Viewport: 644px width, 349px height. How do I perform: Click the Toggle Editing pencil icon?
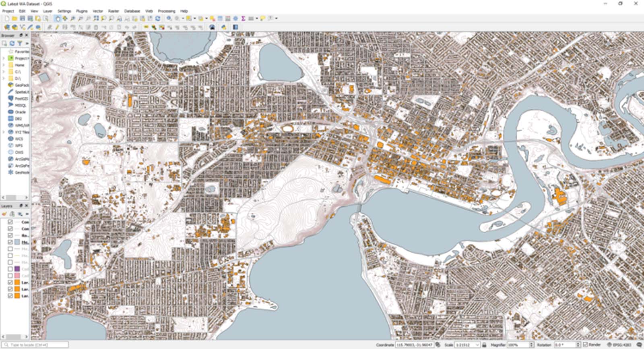click(57, 27)
